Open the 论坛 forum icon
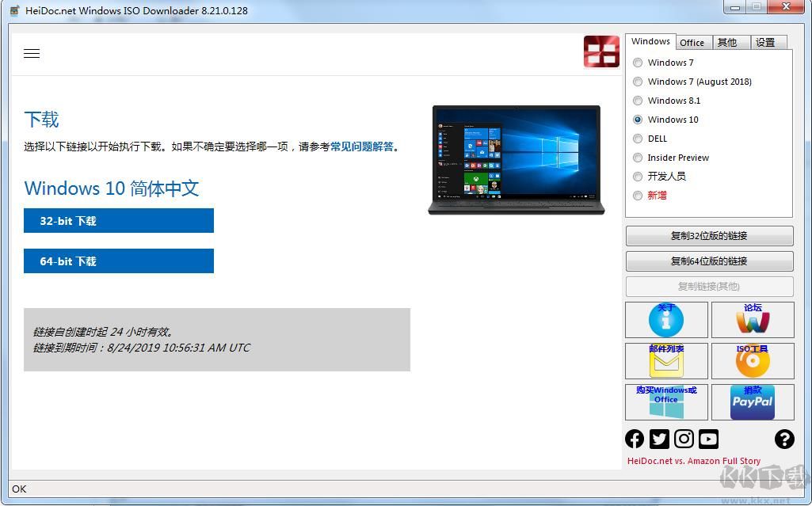 tap(752, 320)
